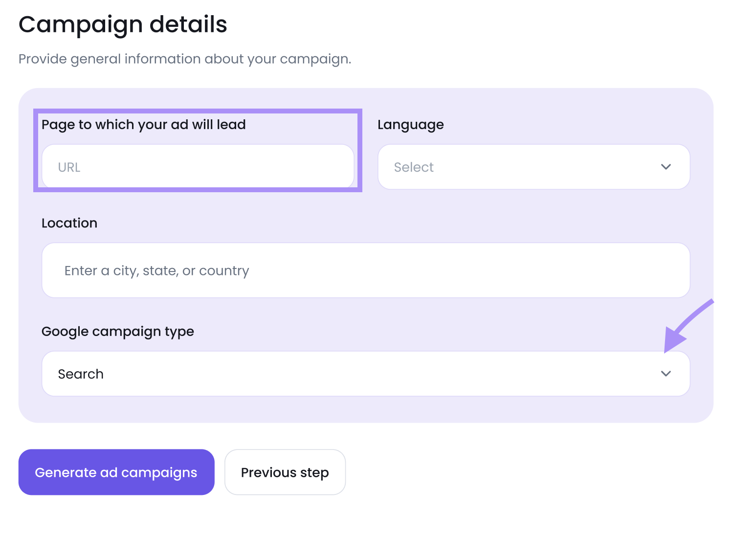The height and width of the screenshot is (538, 756).
Task: Click the campaign type chevron arrow
Action: coord(666,374)
